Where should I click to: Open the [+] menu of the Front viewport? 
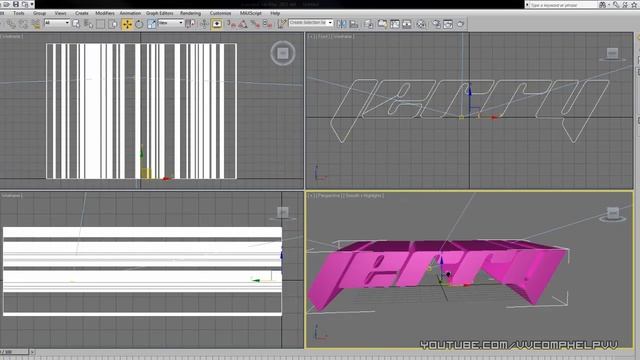coord(310,36)
